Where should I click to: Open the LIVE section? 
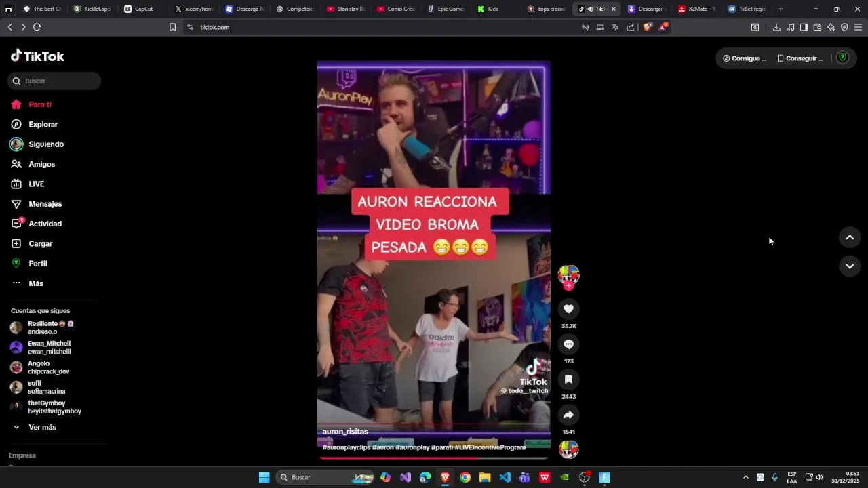point(28,184)
